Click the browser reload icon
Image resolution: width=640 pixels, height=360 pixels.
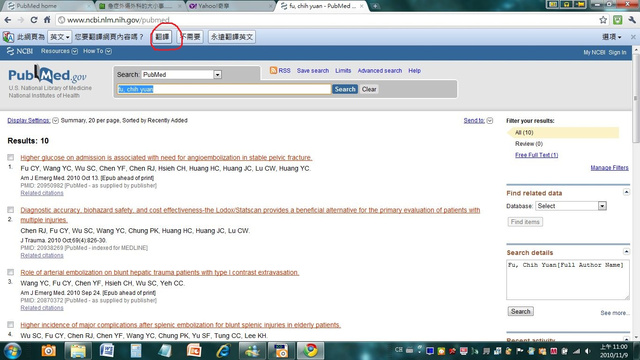coord(34,20)
